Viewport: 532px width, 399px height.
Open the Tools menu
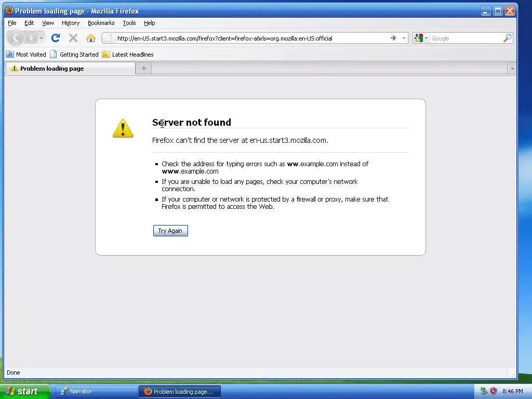point(129,23)
